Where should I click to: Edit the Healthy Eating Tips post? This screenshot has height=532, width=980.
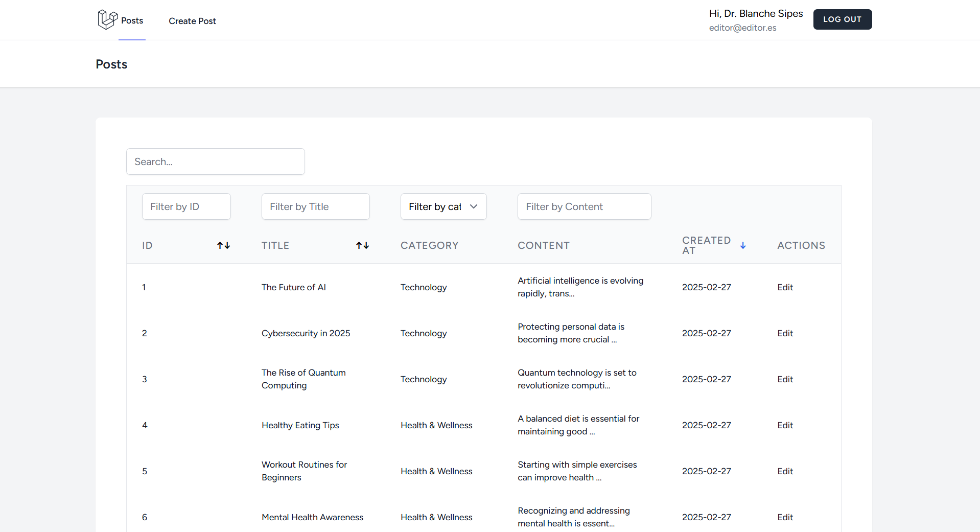[x=785, y=425]
